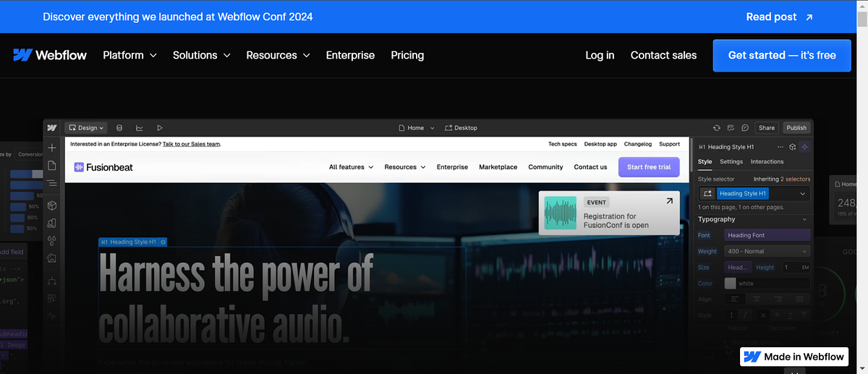Click the Heading Font input field
The width and height of the screenshot is (868, 374).
[767, 235]
